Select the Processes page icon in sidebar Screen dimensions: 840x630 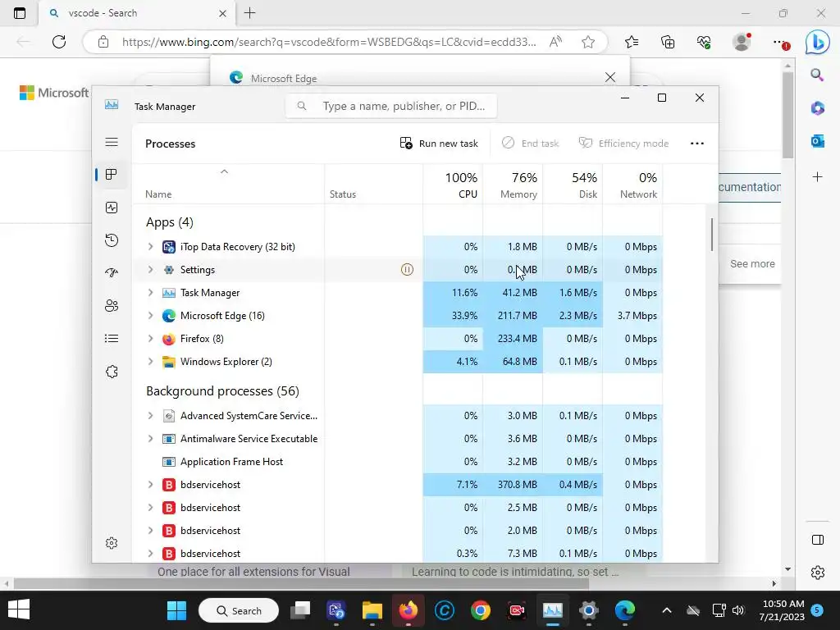tap(112, 175)
